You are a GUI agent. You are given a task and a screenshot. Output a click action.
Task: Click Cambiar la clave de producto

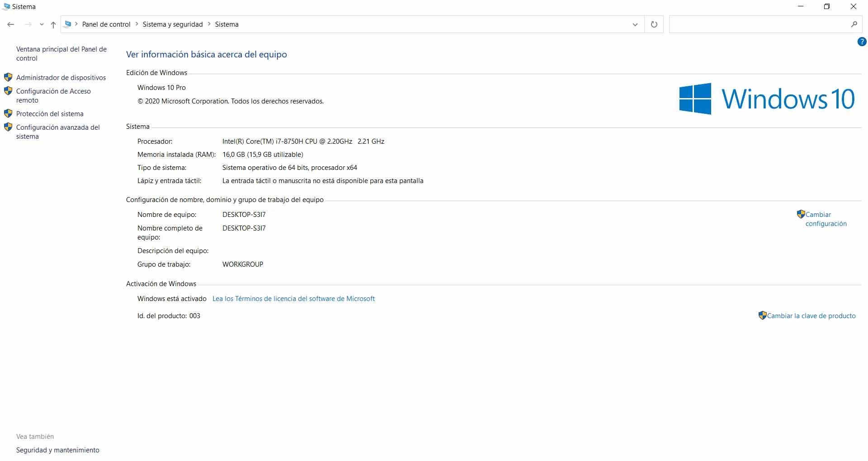pyautogui.click(x=811, y=316)
